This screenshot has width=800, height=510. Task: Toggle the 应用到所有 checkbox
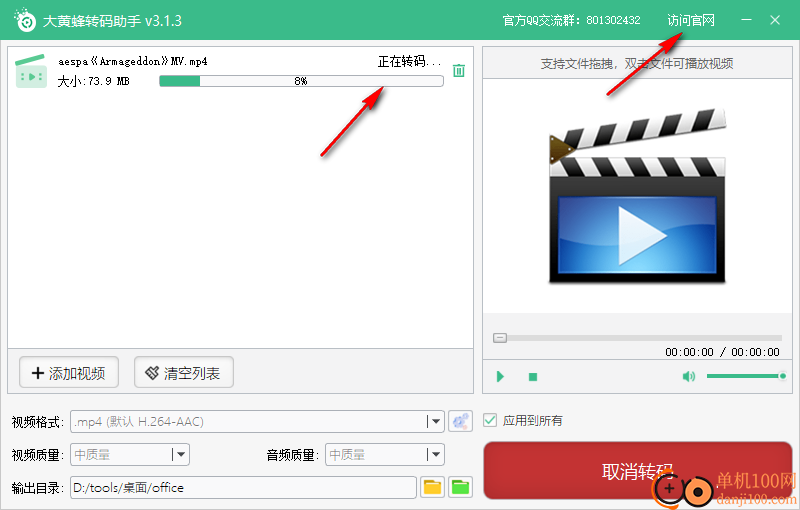pyautogui.click(x=491, y=420)
